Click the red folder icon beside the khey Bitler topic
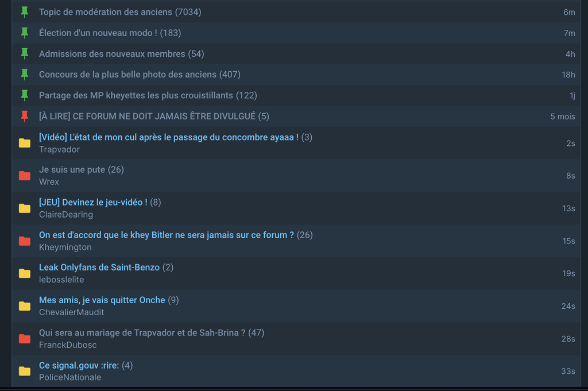 coord(25,241)
